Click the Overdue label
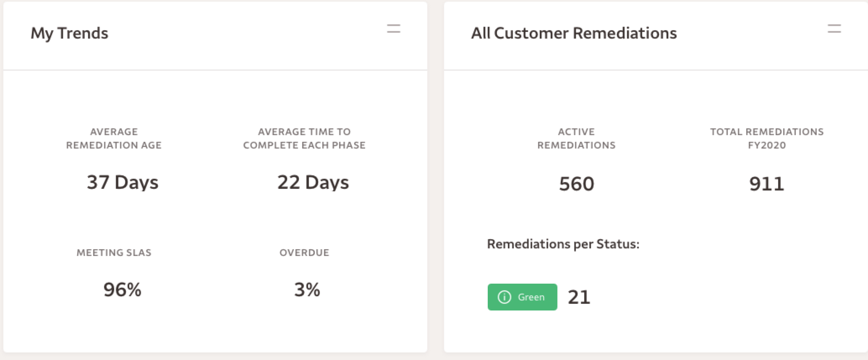Screen dimensions: 868x360 [x=304, y=253]
